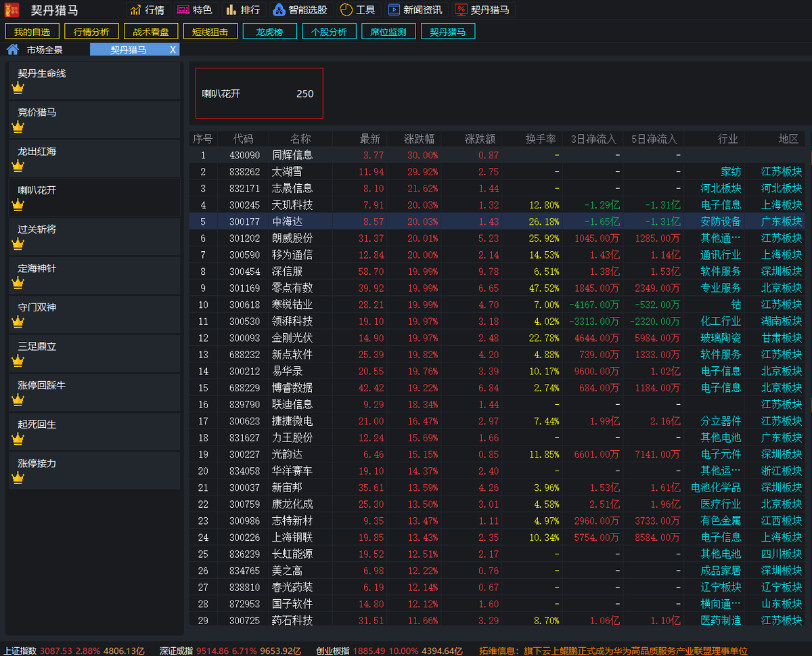
Task: Click the 龙虎榜 button
Action: 269,30
